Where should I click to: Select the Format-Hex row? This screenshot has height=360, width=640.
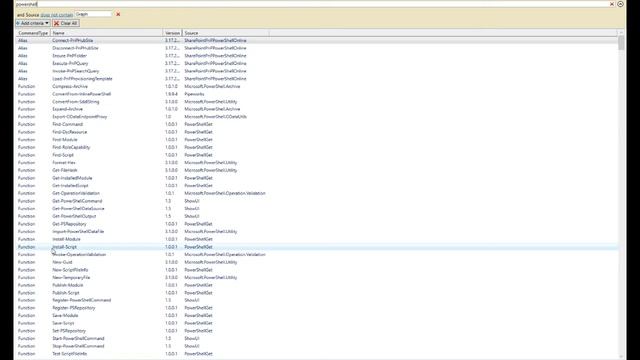pos(317,162)
